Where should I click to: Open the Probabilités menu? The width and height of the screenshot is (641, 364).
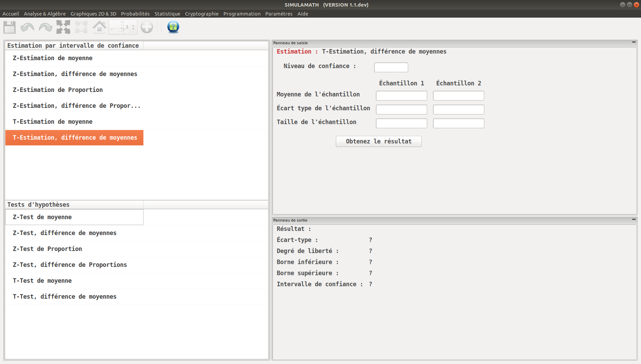click(135, 14)
